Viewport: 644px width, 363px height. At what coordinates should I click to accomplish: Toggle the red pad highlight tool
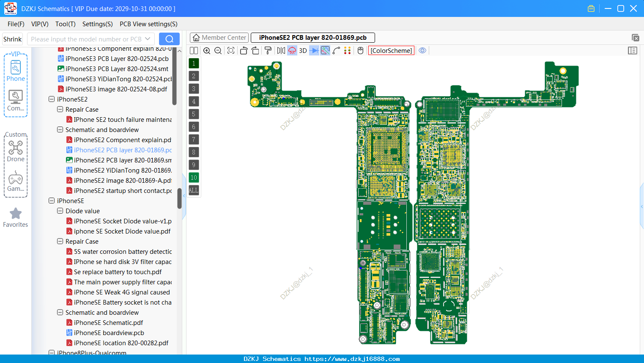pyautogui.click(x=292, y=50)
